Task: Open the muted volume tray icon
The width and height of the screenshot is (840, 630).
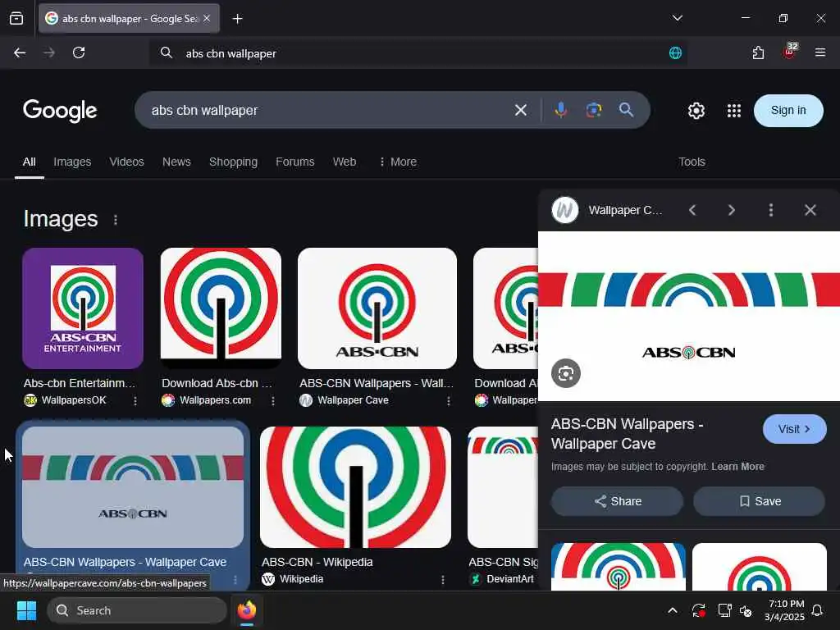Action: click(x=746, y=610)
